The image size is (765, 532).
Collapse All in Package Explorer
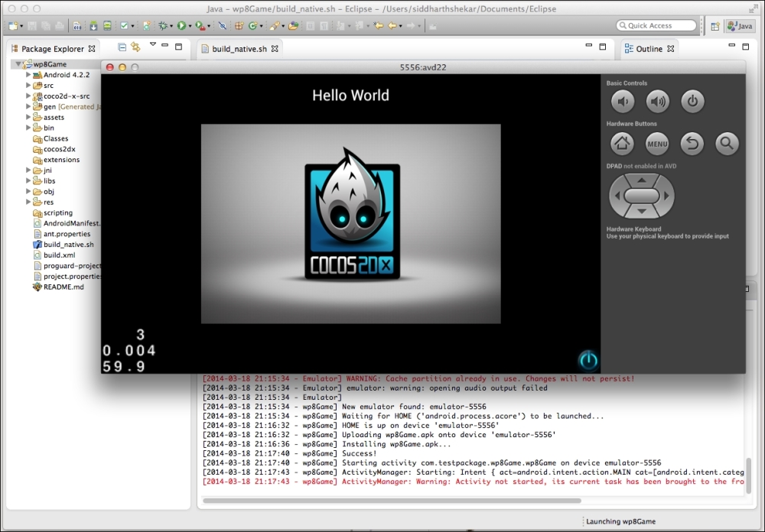[x=122, y=47]
